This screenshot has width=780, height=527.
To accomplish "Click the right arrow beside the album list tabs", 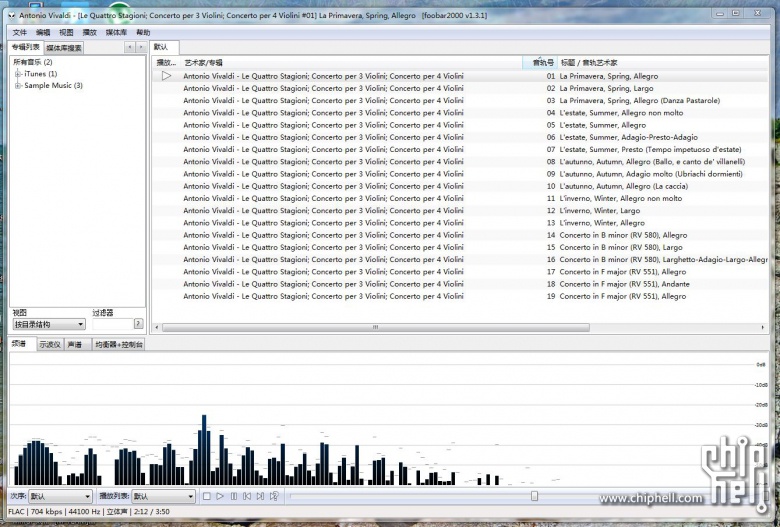I will point(141,47).
